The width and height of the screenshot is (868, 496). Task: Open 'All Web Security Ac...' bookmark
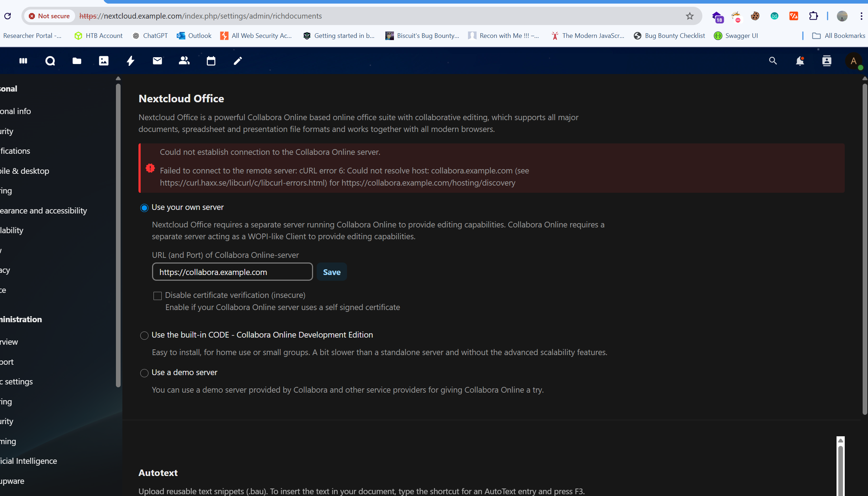pos(256,36)
